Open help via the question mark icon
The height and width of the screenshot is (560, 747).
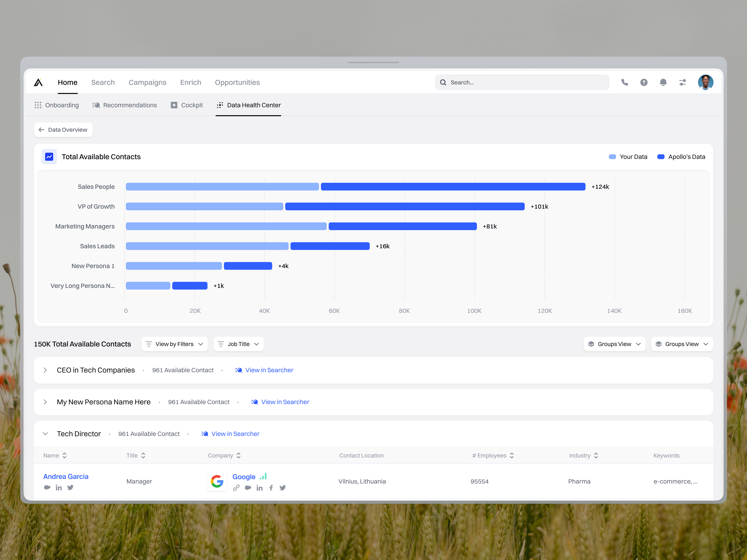pyautogui.click(x=644, y=82)
